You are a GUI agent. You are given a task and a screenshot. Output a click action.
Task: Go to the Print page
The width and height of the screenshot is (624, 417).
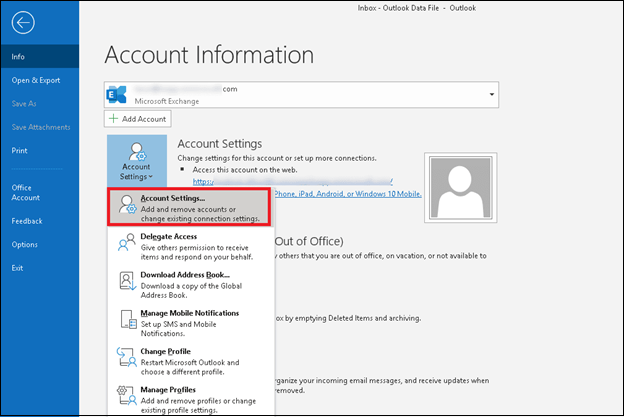tap(20, 150)
